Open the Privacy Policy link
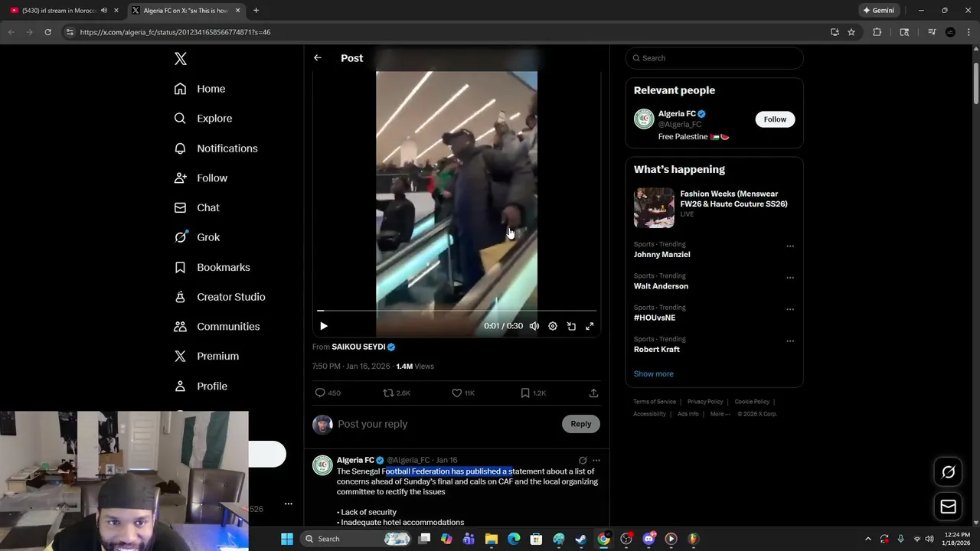980x551 pixels. tap(705, 402)
